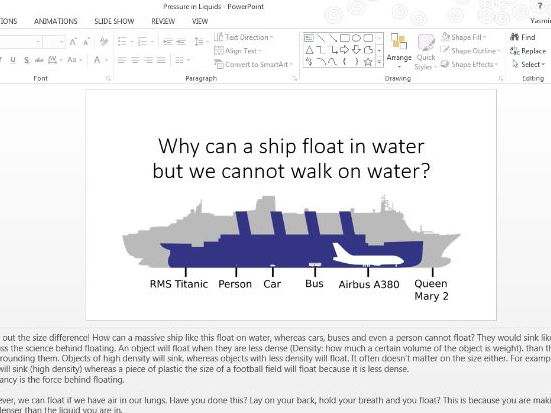Open the Slide Show ribbon tab
The width and height of the screenshot is (551, 413).
tap(114, 21)
